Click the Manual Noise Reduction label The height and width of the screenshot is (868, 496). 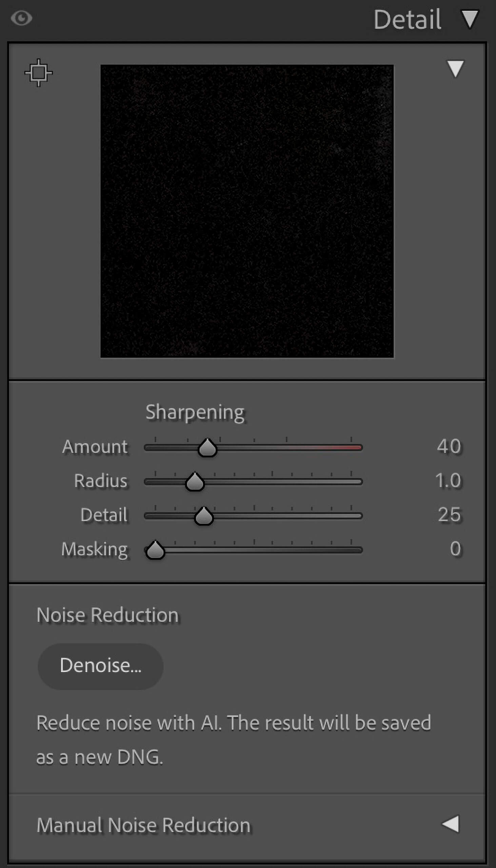[143, 825]
